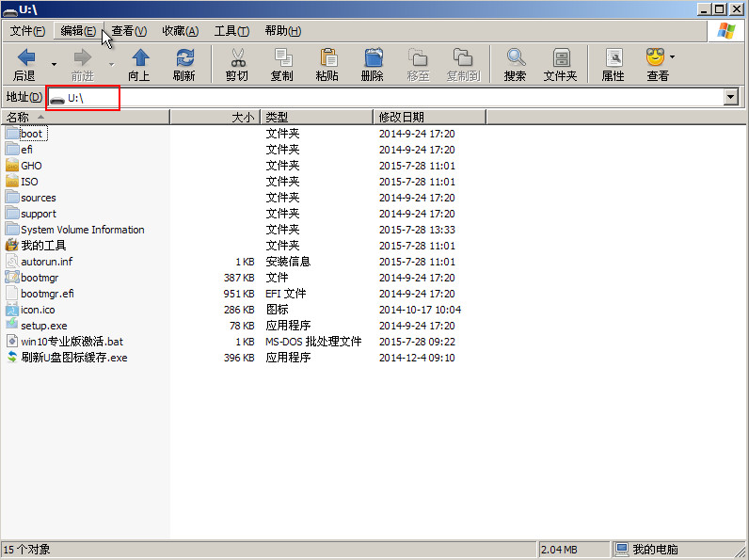The width and height of the screenshot is (749, 560).
Task: Open the 文件(F) menu
Action: click(x=27, y=31)
